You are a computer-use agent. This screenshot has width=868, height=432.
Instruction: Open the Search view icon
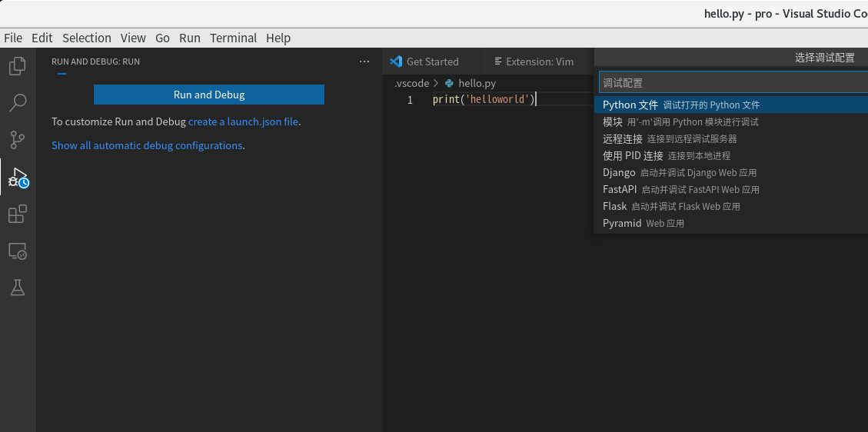click(18, 103)
